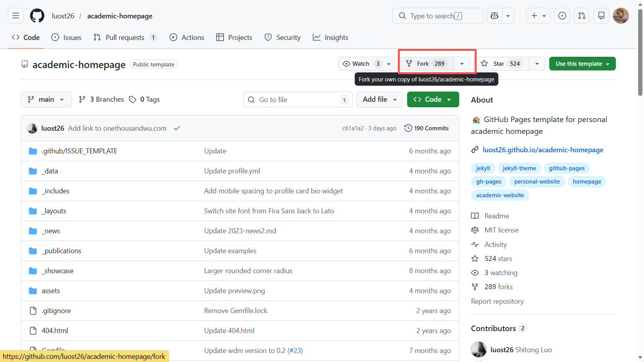Open the notifications inbox icon
Image resolution: width=644 pixels, height=362 pixels.
(x=601, y=16)
